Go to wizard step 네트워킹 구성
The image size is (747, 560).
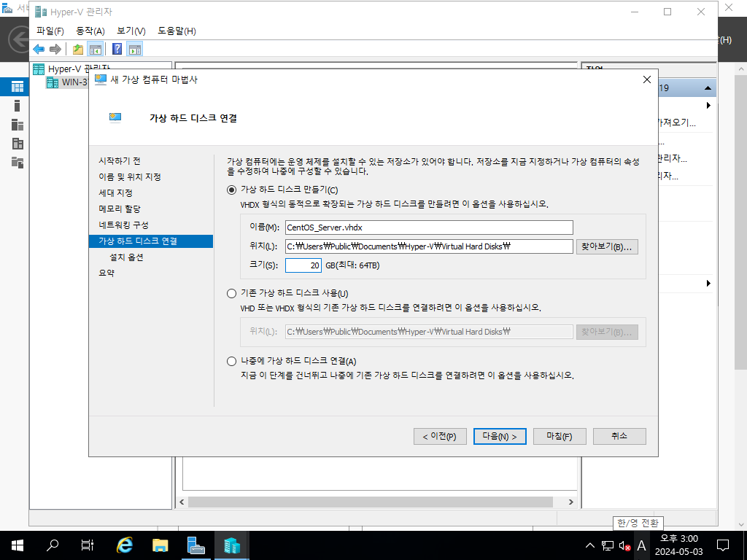[124, 225]
